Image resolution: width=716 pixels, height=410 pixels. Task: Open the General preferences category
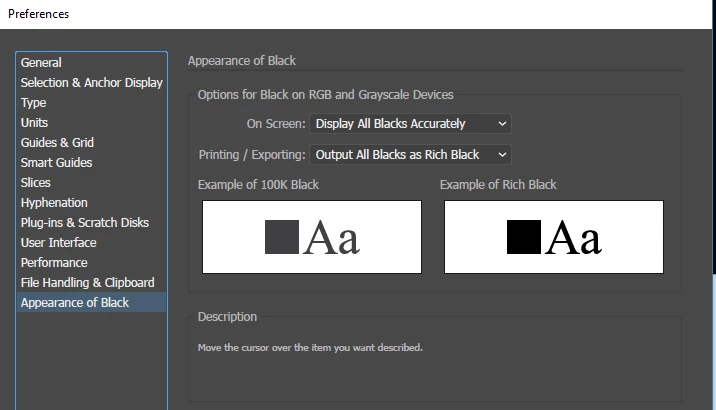[x=41, y=63]
